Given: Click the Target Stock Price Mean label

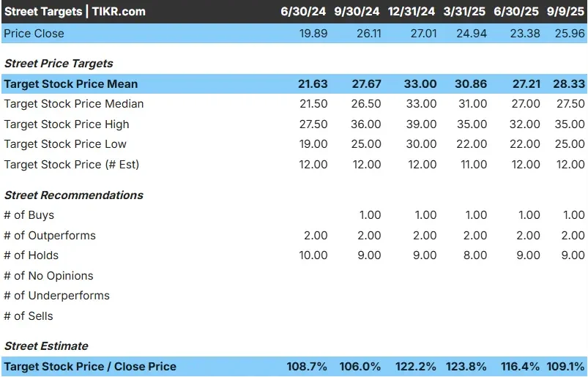Looking at the screenshot, I should (x=71, y=84).
